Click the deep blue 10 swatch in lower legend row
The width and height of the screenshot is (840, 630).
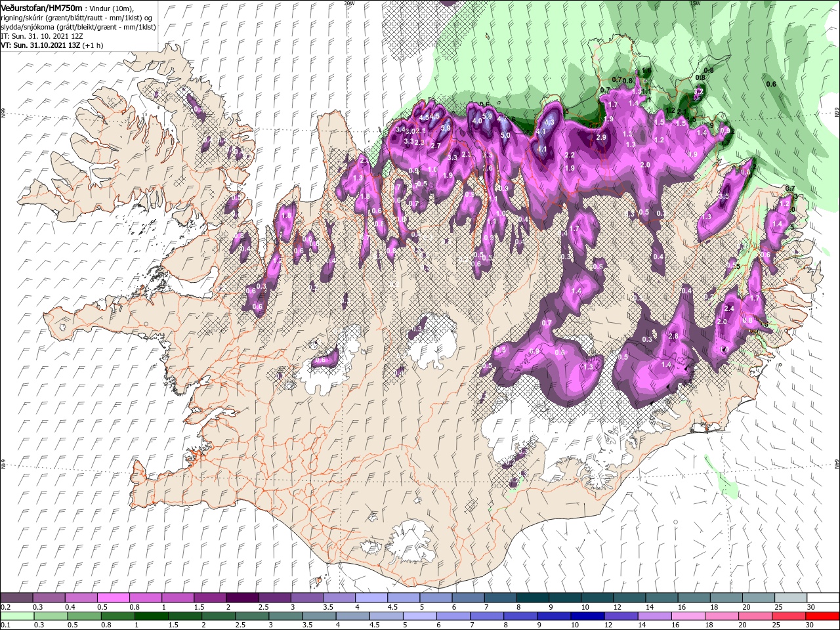[587, 616]
